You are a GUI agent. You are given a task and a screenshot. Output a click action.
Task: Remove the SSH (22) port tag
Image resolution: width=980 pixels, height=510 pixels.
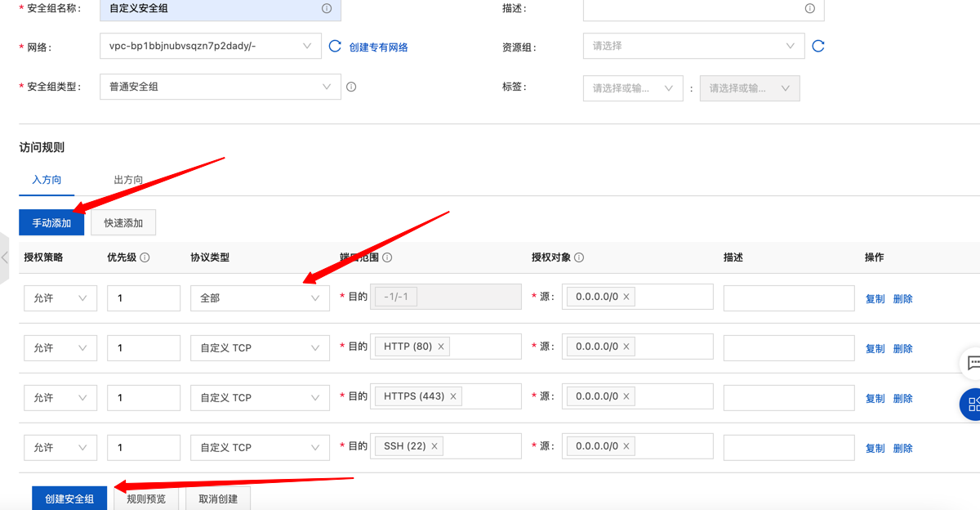tap(434, 446)
